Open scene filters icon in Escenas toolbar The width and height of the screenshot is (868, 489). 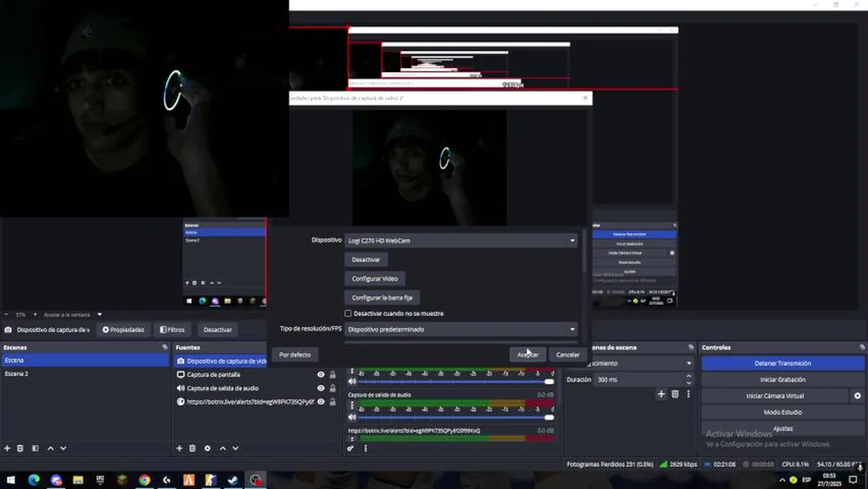click(35, 448)
